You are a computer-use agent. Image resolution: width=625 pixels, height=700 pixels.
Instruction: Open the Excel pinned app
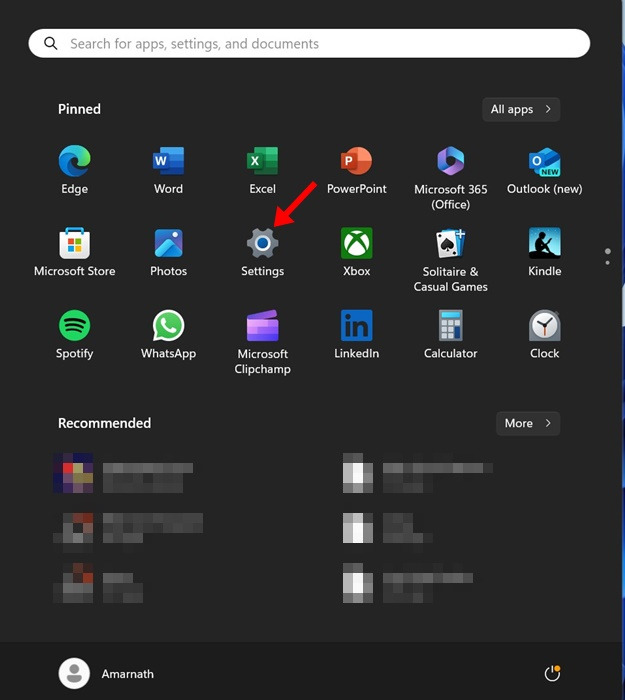pos(262,170)
